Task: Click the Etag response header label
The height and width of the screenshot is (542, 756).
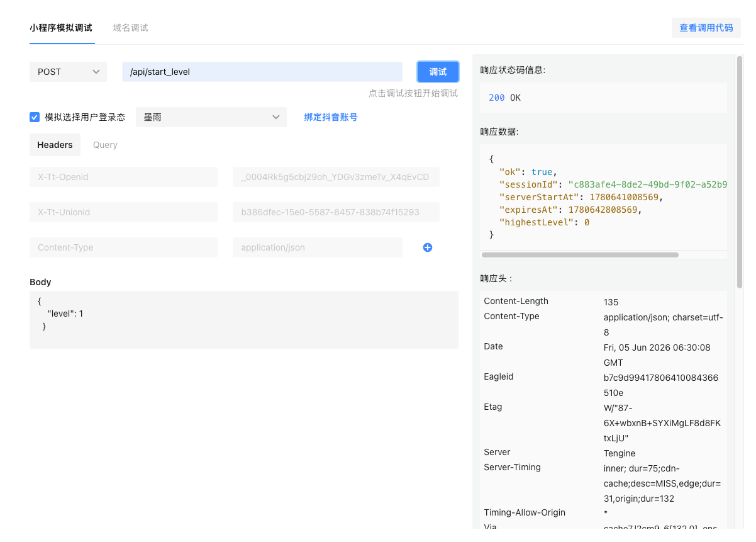Action: click(x=493, y=407)
